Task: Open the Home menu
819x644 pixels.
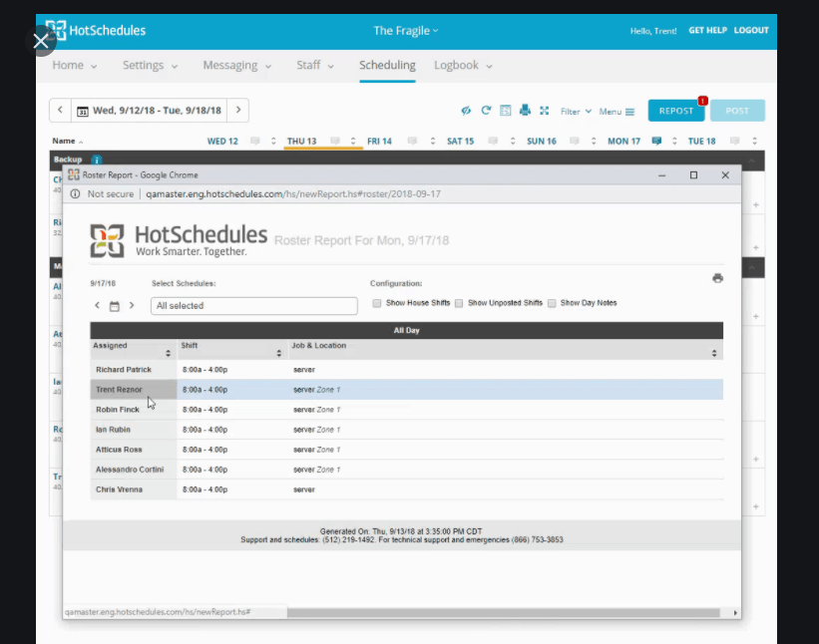Action: [x=74, y=65]
